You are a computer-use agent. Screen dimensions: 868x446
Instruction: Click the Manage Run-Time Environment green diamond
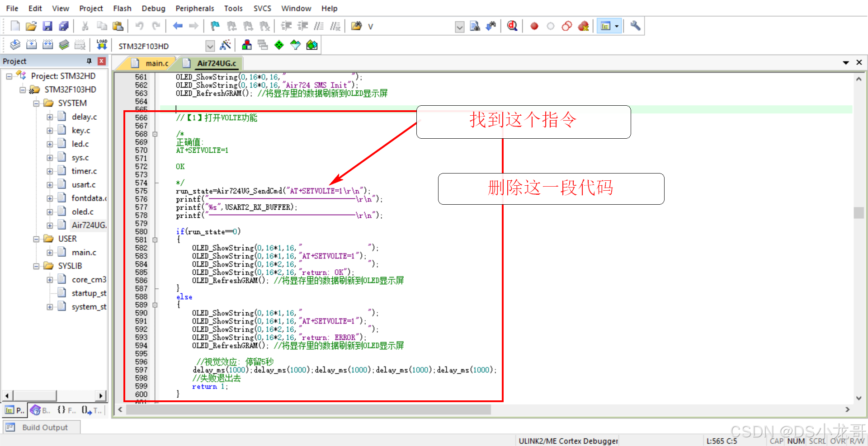(x=279, y=45)
